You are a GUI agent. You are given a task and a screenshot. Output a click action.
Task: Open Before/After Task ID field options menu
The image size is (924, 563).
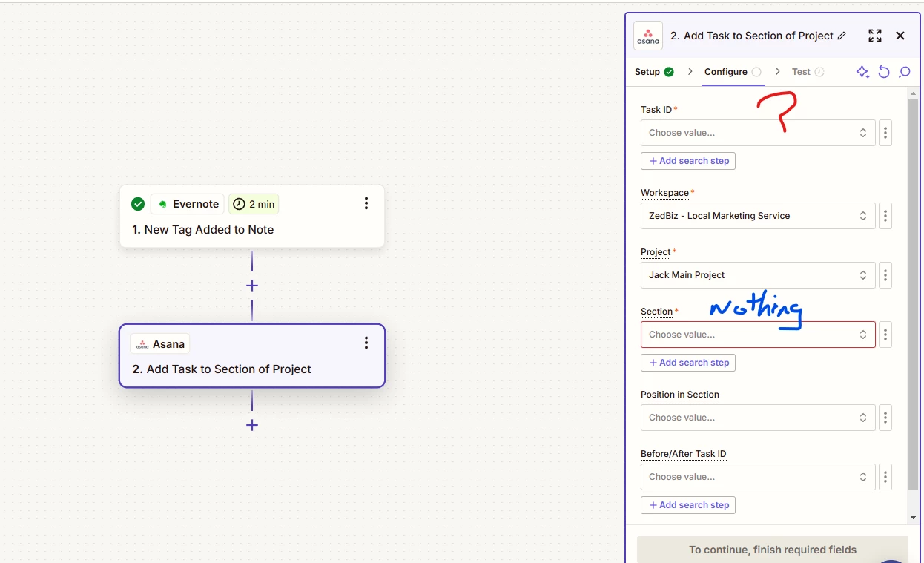(885, 477)
